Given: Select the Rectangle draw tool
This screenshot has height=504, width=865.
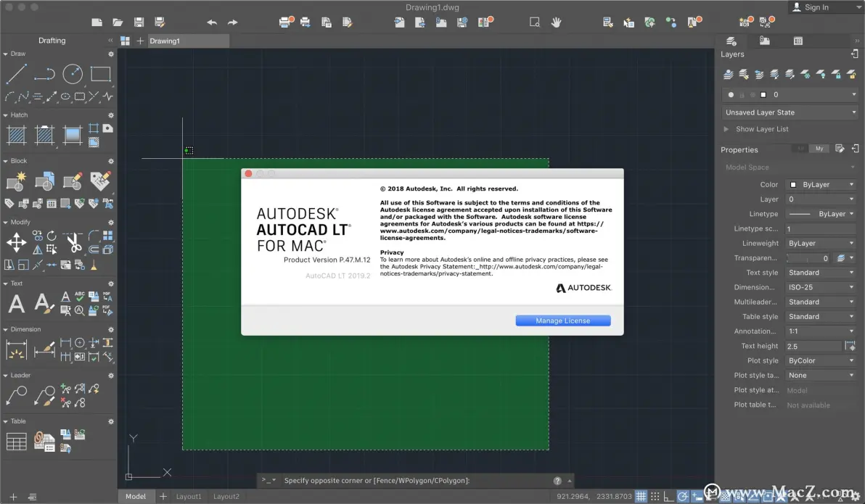Looking at the screenshot, I should [100, 74].
